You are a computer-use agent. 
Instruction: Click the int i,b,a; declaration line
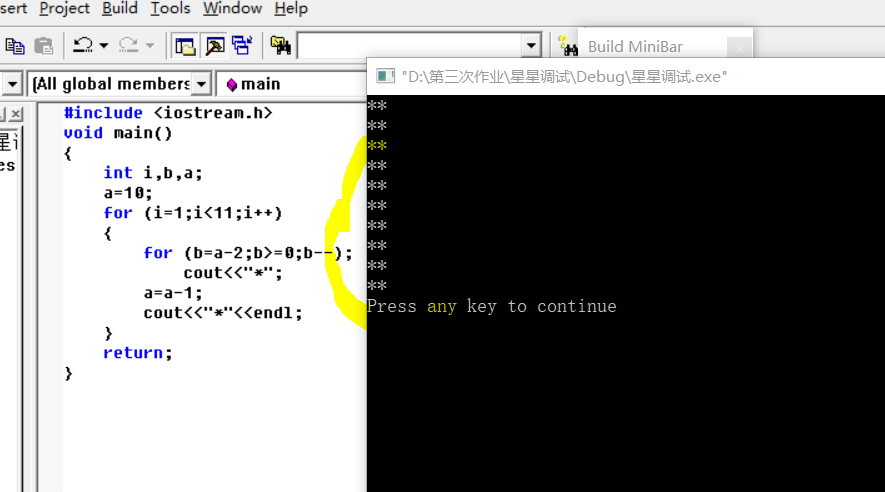[x=152, y=173]
